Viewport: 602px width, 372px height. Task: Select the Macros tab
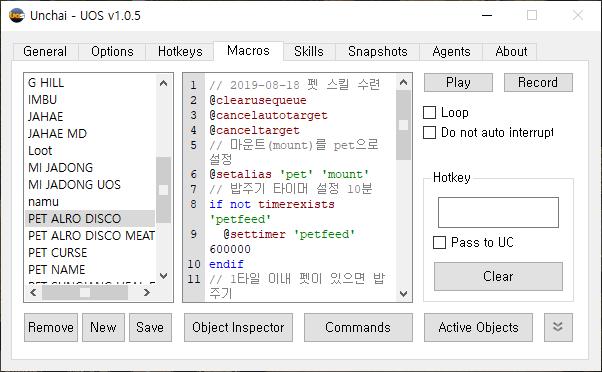(x=248, y=51)
